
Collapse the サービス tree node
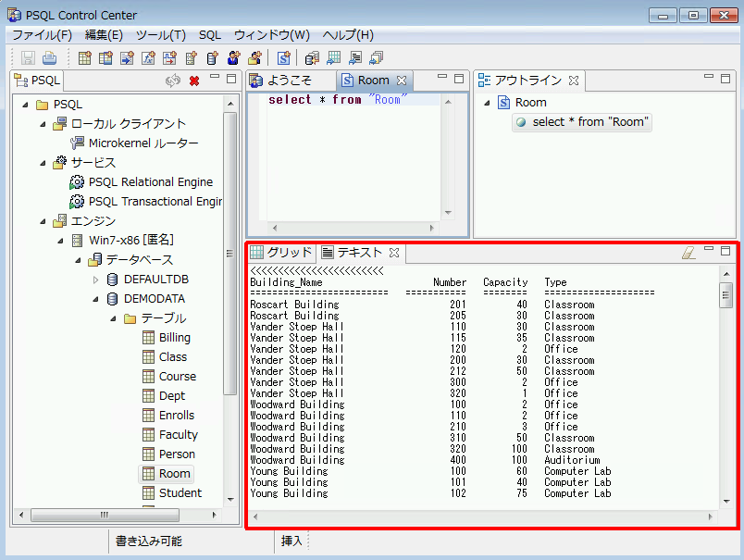(43, 163)
